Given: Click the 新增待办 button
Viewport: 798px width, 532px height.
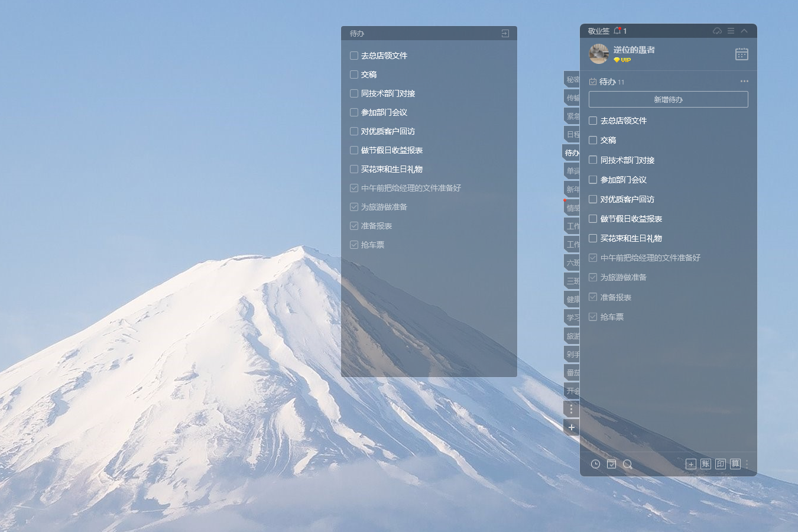Looking at the screenshot, I should point(668,99).
